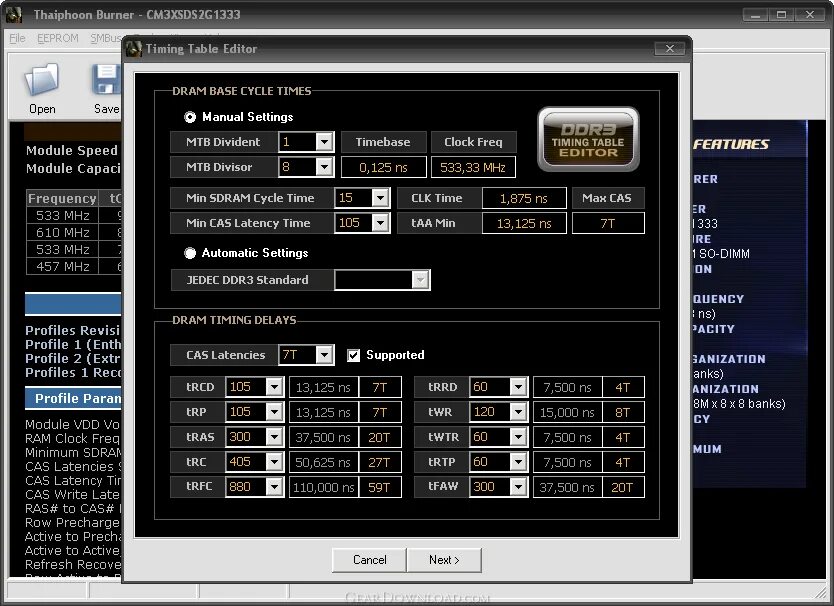Click Module Speed label in main window
834x606 pixels.
pos(72,151)
